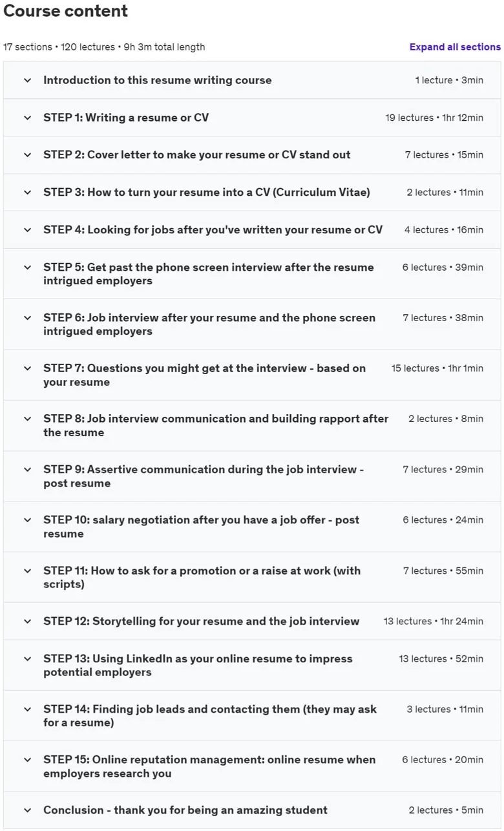Toggle chevron for STEP 3 resume into CV
The width and height of the screenshot is (504, 831).
click(27, 193)
